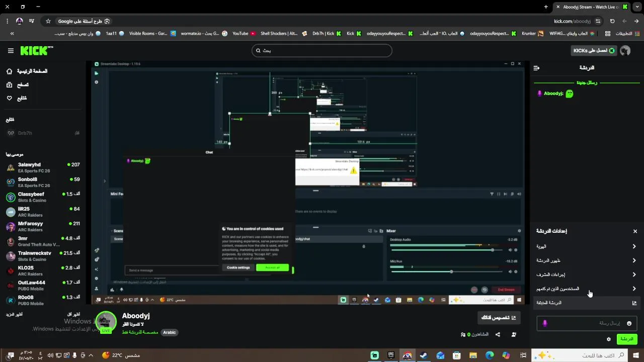Open the following sidebar link
The image size is (644, 362).
(x=17, y=98)
